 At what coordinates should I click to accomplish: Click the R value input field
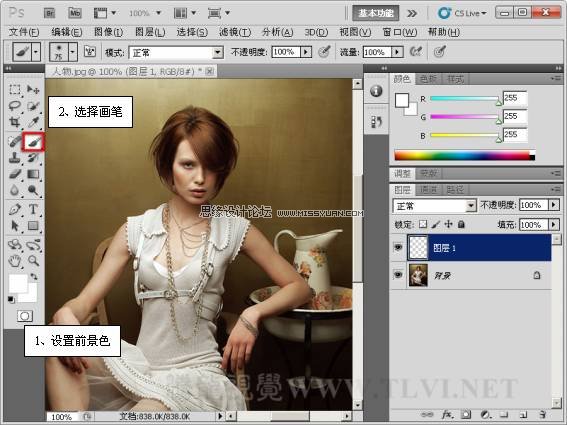tap(515, 98)
